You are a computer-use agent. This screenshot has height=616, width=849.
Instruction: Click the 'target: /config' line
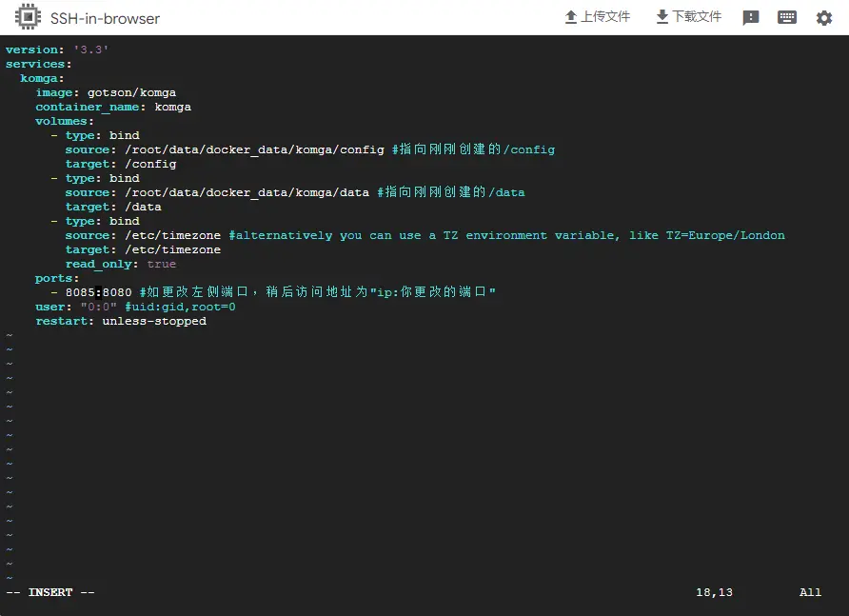click(121, 164)
